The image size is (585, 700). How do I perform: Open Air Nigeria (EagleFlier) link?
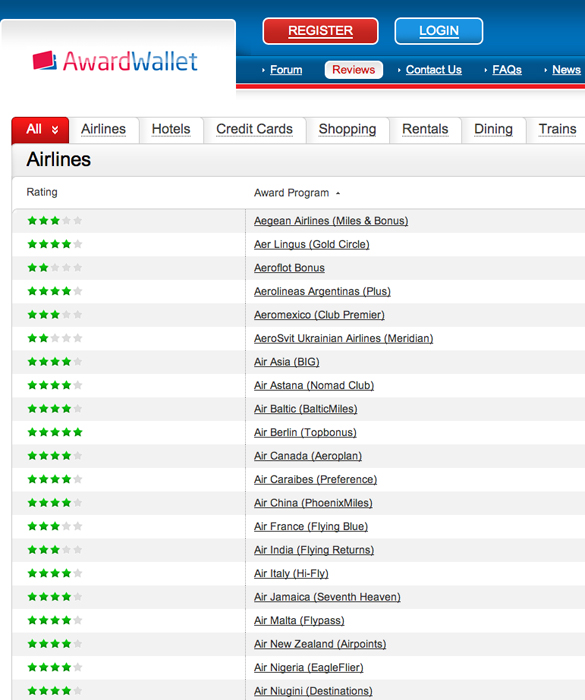coord(309,667)
